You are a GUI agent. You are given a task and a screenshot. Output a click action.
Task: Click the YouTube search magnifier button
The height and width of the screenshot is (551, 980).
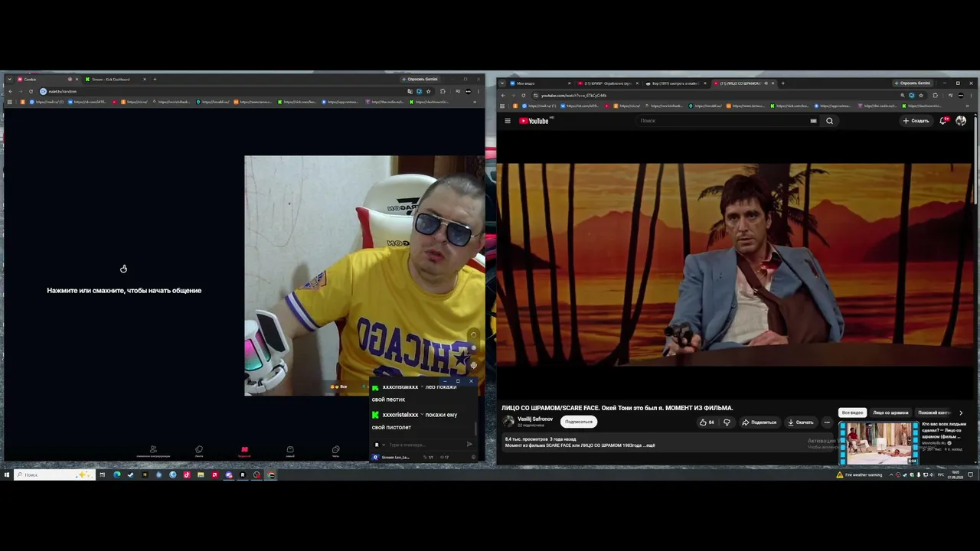point(829,121)
